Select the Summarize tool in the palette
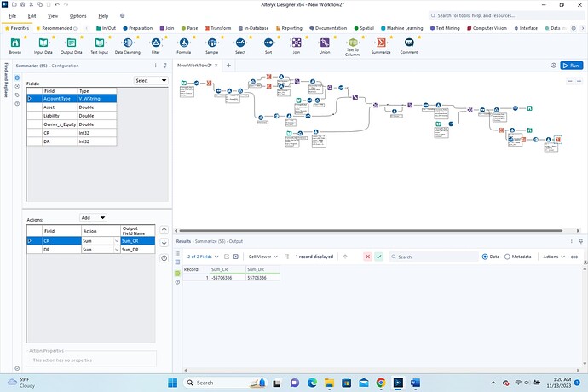Screen dimensions: 588x392 coord(381,46)
